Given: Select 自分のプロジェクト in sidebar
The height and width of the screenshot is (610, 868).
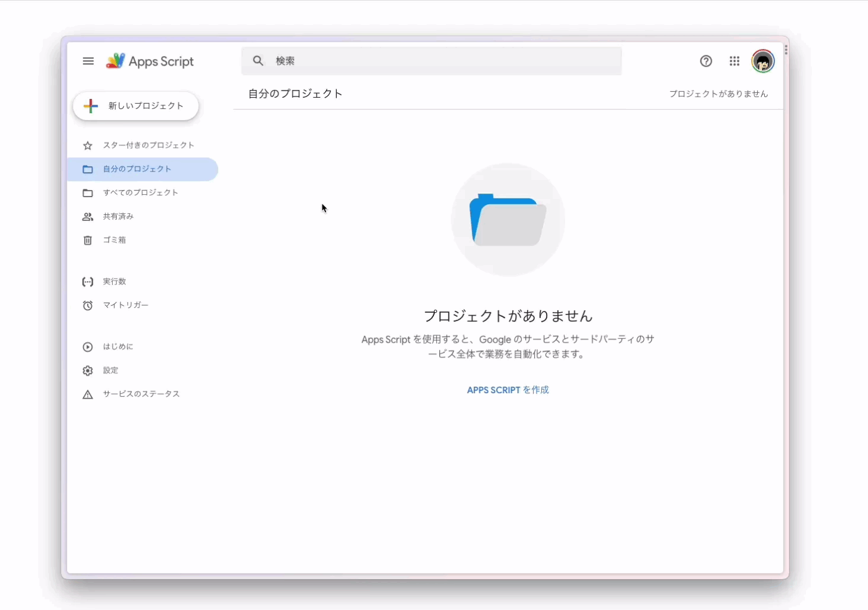Looking at the screenshot, I should click(142, 169).
